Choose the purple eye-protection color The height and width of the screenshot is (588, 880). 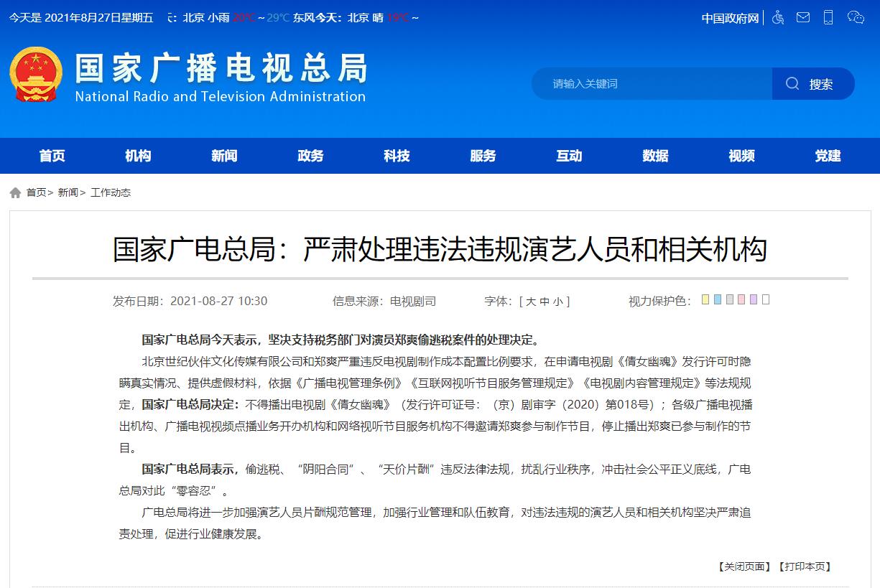tap(754, 299)
